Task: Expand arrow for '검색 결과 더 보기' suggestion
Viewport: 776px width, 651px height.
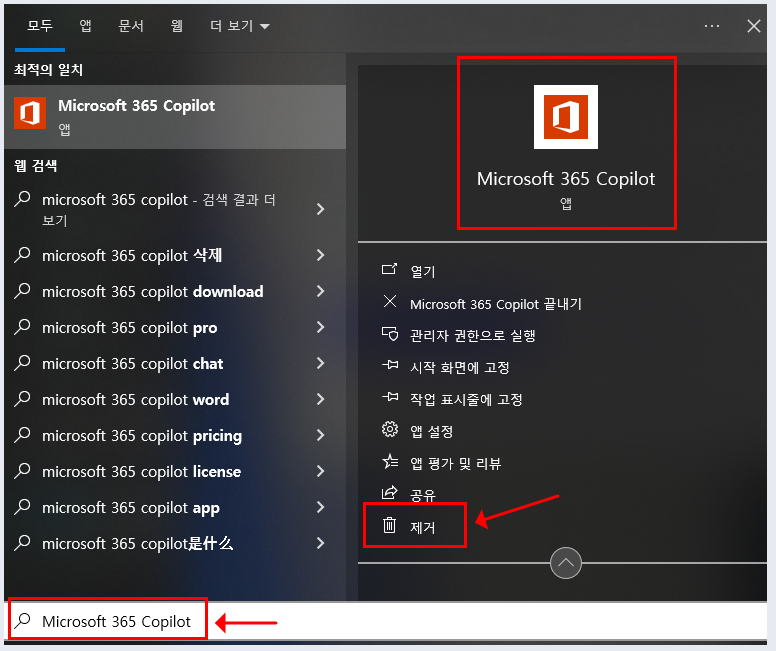Action: [x=320, y=209]
